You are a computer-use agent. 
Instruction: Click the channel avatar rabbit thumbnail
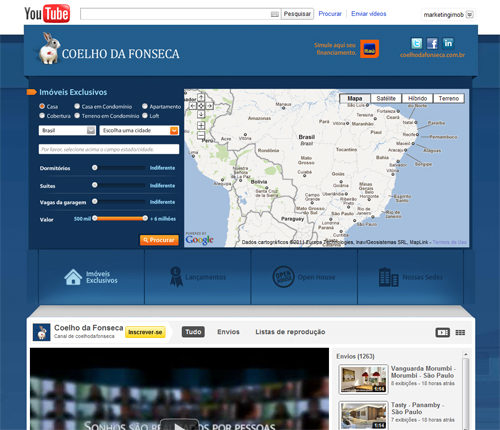click(42, 332)
